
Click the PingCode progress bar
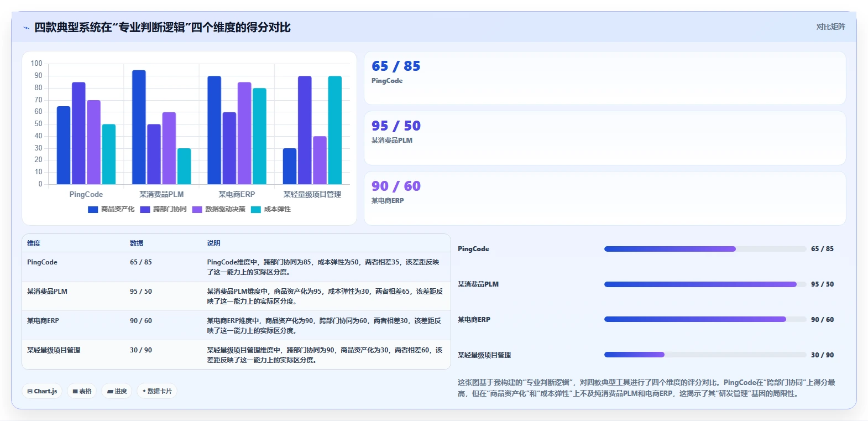pyautogui.click(x=705, y=249)
